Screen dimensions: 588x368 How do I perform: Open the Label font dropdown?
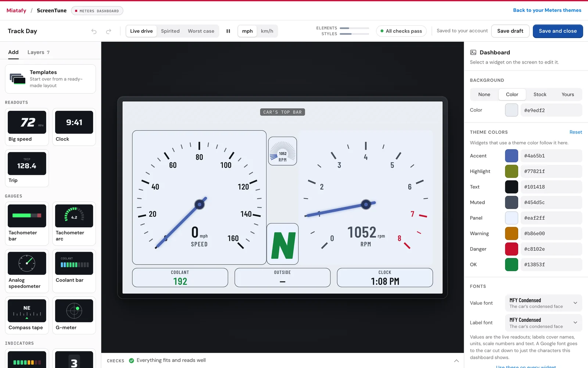point(544,323)
